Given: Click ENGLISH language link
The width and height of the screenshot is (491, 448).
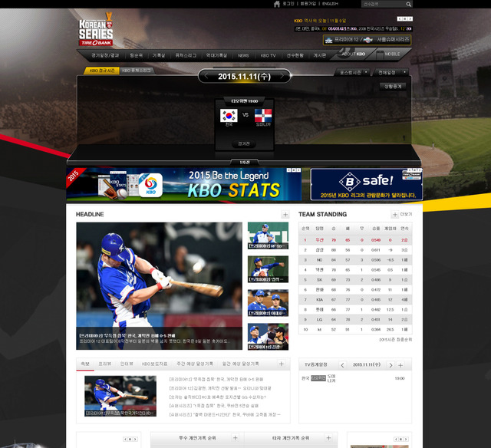Looking at the screenshot, I should pos(330,4).
